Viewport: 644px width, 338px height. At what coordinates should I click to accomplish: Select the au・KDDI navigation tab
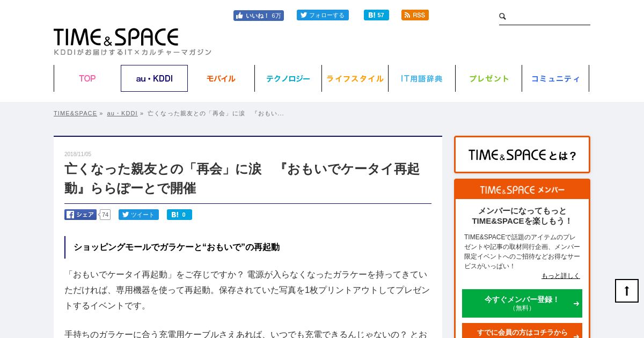pyautogui.click(x=154, y=78)
